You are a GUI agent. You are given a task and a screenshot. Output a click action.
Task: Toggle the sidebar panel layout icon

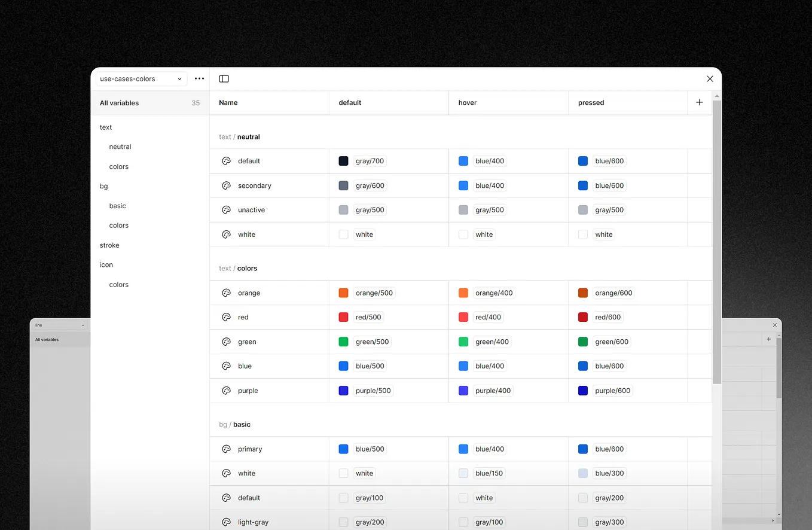click(x=224, y=78)
